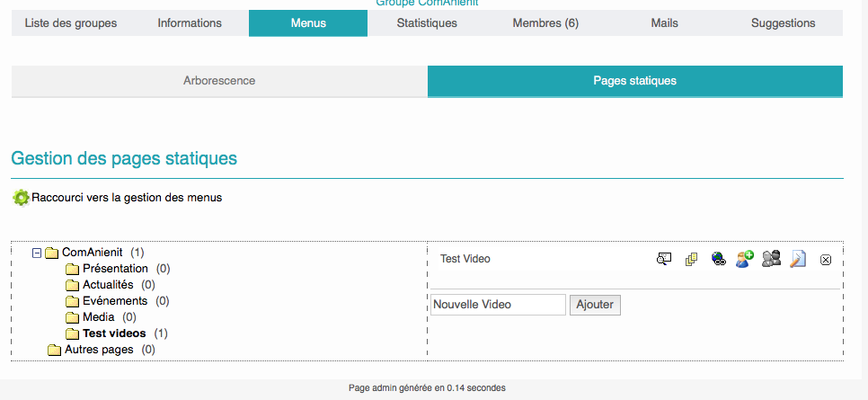Click the green gear shortcut icon
Viewport: 868px width, 400px height.
click(21, 198)
